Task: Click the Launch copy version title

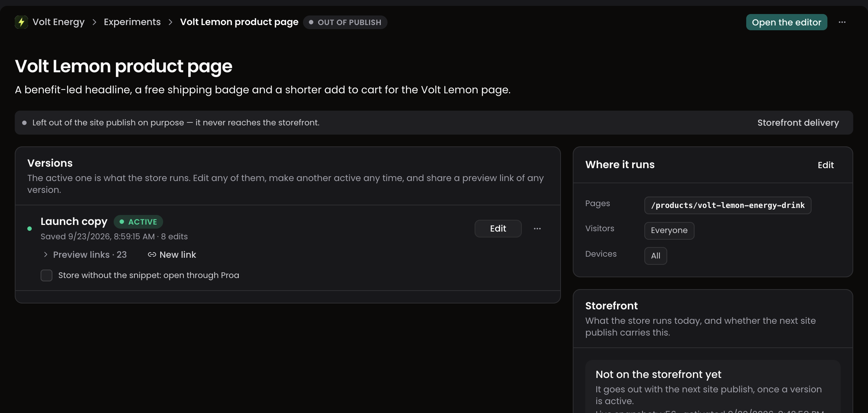Action: coord(74,222)
